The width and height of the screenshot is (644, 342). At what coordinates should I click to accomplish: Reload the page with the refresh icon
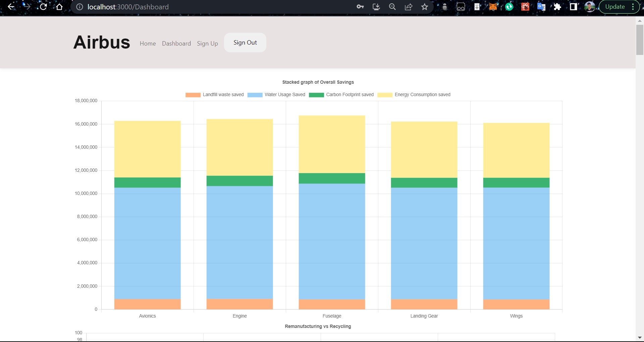click(43, 7)
